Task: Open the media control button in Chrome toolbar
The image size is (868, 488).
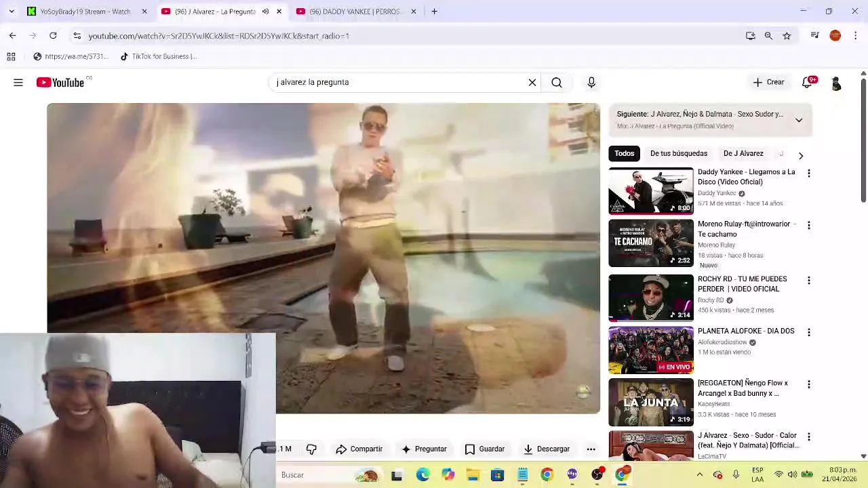Action: [x=815, y=35]
